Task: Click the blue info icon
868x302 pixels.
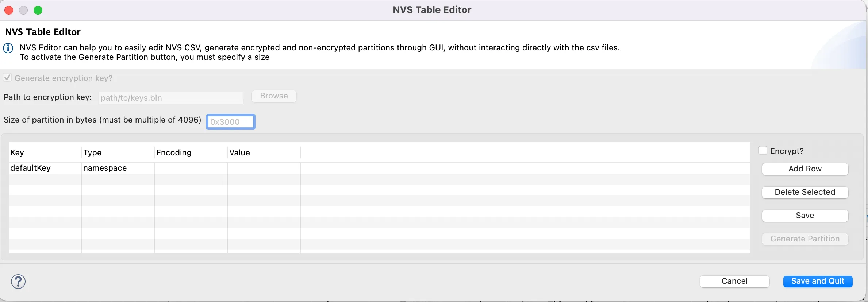Action: (x=8, y=48)
